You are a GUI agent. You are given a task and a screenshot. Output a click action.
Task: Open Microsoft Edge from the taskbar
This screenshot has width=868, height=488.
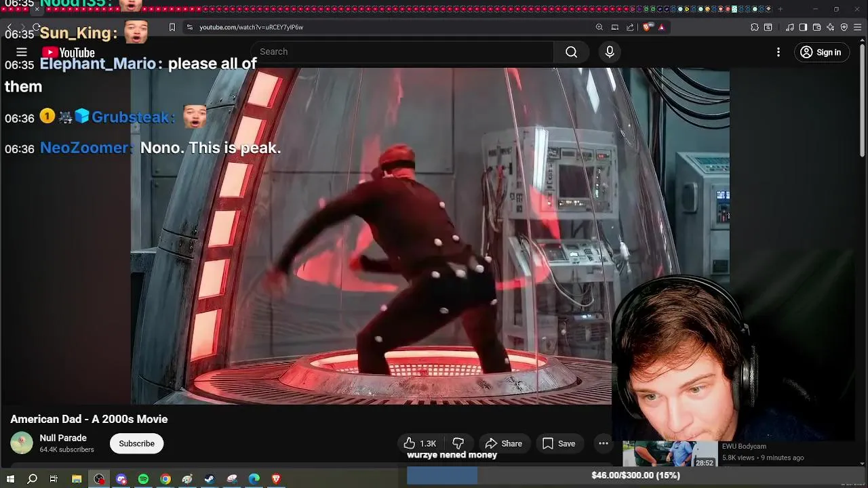coord(254,479)
